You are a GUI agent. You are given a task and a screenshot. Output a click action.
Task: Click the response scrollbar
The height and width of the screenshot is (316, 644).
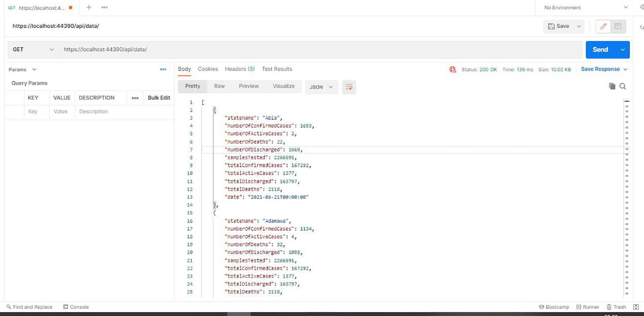click(626, 198)
